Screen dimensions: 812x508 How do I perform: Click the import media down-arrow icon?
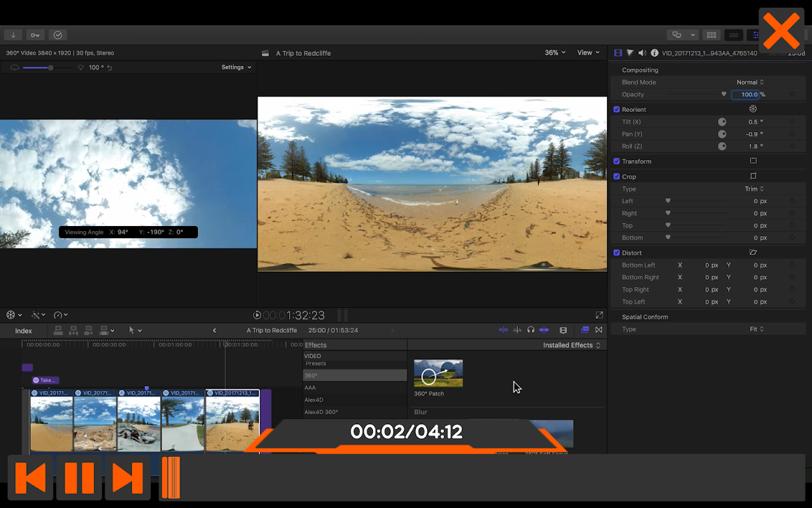click(x=13, y=35)
